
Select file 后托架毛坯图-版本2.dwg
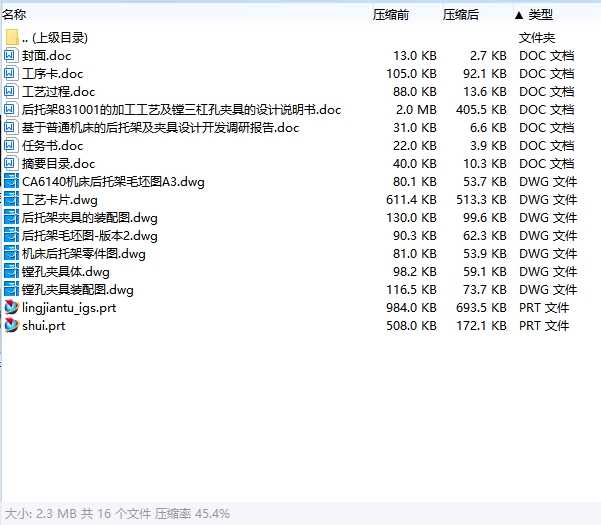pyautogui.click(x=90, y=236)
